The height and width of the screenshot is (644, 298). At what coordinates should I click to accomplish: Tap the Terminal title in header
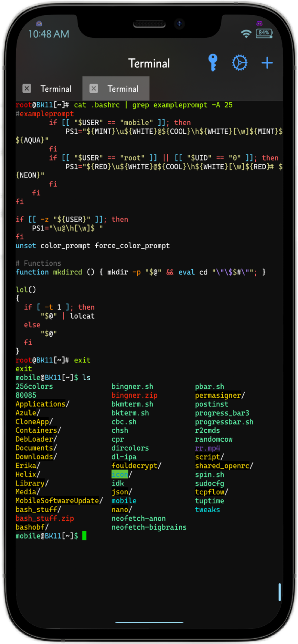click(x=149, y=63)
